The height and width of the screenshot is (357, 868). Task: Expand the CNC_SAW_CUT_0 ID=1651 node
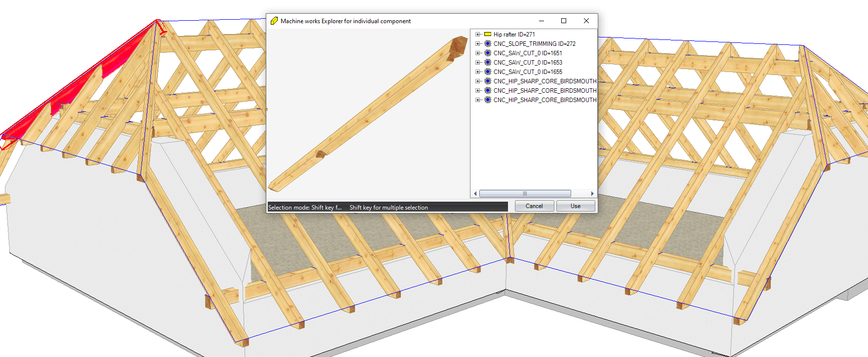click(x=477, y=53)
